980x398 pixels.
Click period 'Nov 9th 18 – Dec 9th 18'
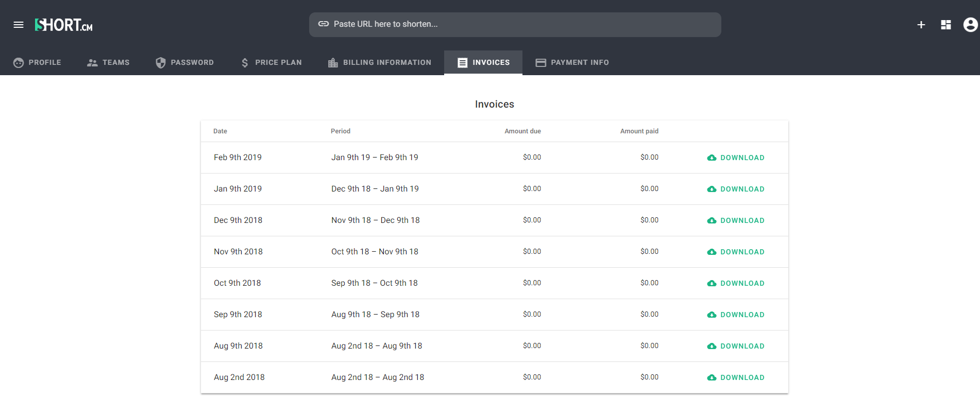[376, 220]
